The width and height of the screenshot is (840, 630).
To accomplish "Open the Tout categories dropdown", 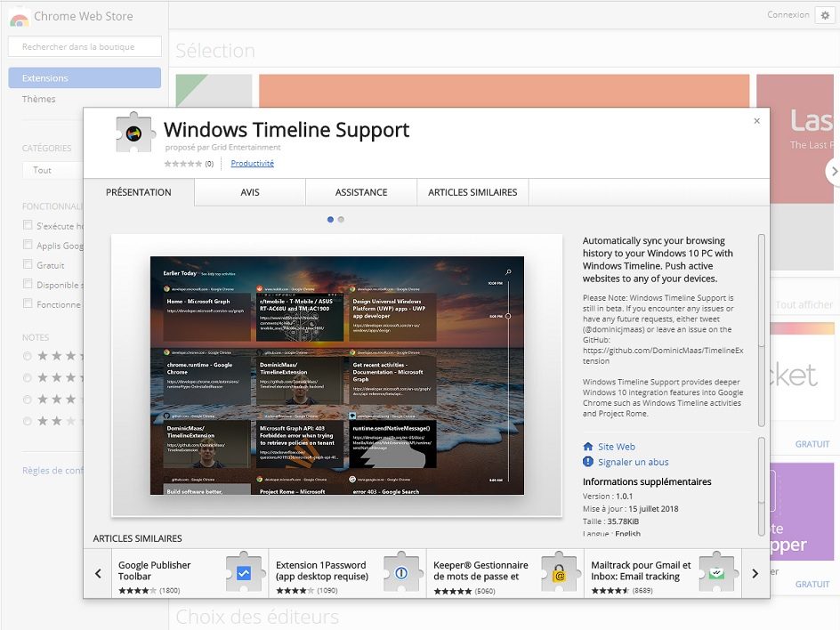I will pyautogui.click(x=53, y=170).
